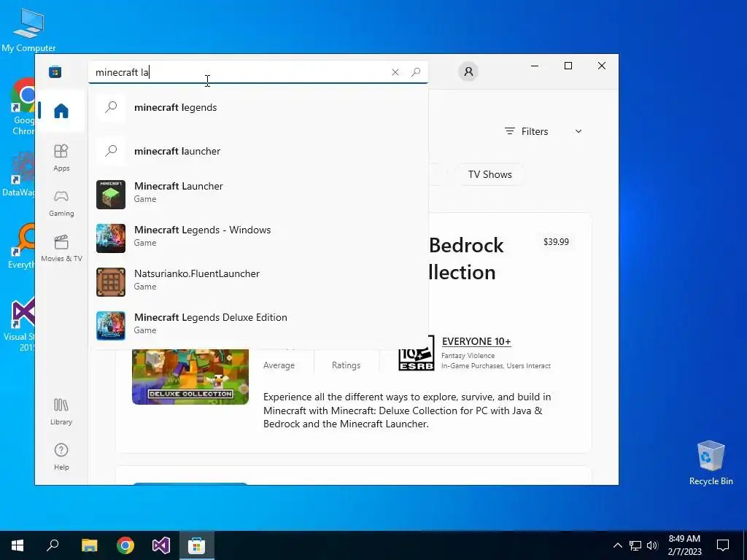The height and width of the screenshot is (560, 747).
Task: Click the 'Fantasy Violence' descriptor text
Action: [468, 356]
